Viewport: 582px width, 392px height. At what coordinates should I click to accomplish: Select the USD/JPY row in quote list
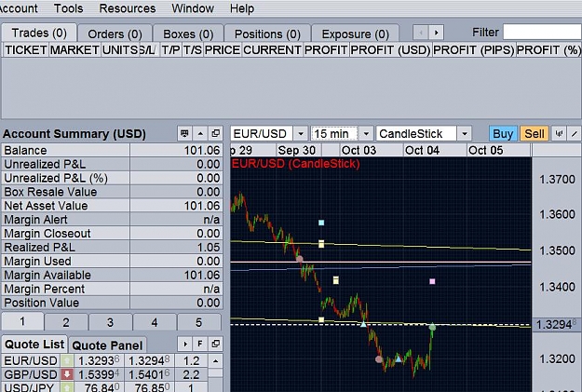[x=104, y=387]
